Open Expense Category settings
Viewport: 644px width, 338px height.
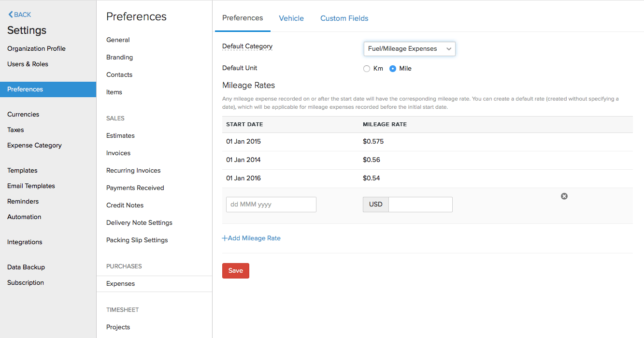tap(34, 145)
